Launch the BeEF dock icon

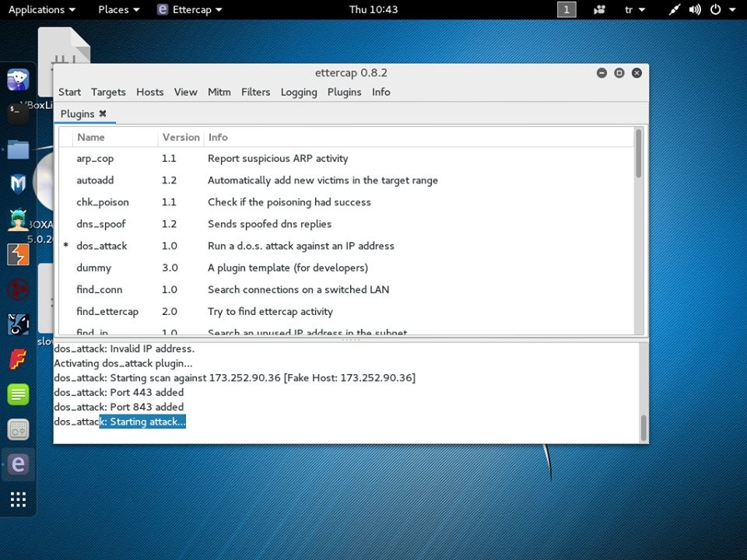[18, 324]
